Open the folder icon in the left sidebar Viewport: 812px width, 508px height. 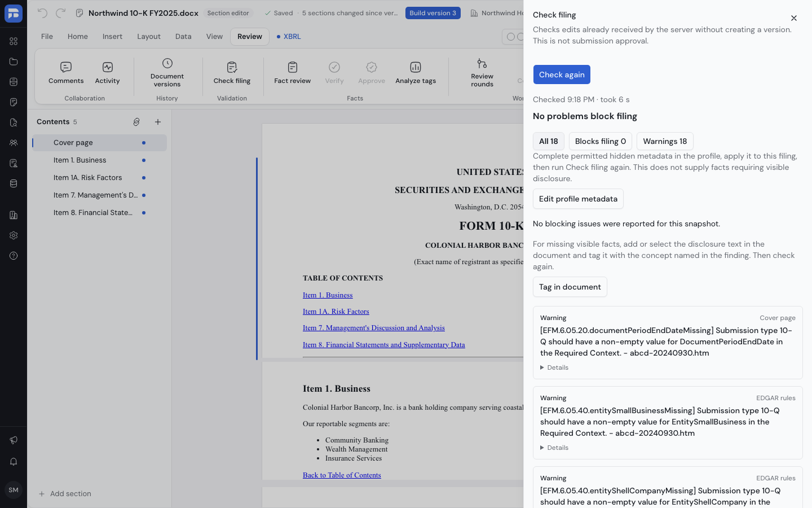(x=14, y=62)
